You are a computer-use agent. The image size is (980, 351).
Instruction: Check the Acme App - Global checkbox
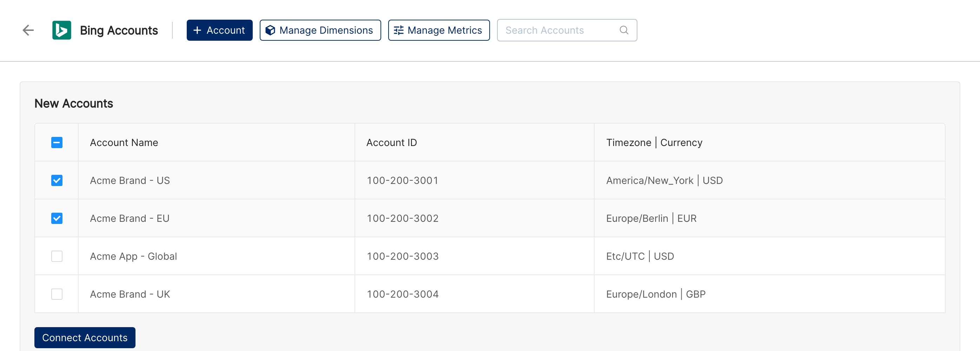[x=57, y=256]
